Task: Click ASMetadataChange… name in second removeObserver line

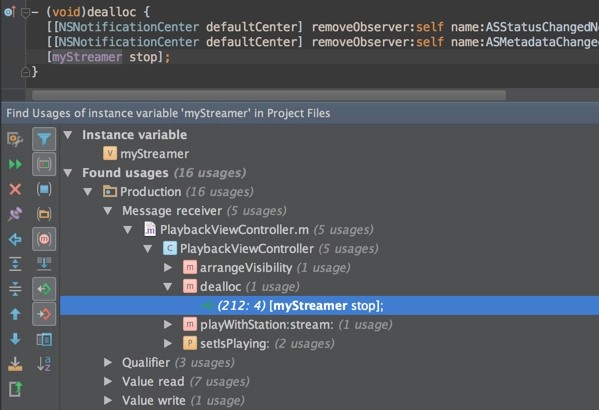Action: pos(542,42)
